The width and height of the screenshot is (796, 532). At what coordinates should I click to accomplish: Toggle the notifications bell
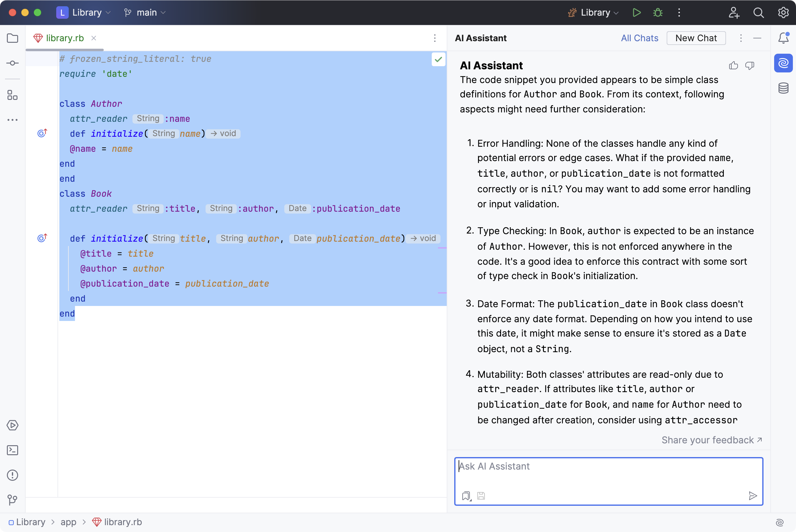pos(783,38)
